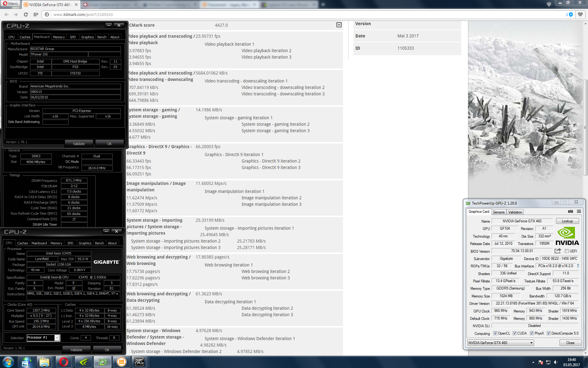Click OK in upper CPU-Z window

tap(109, 144)
